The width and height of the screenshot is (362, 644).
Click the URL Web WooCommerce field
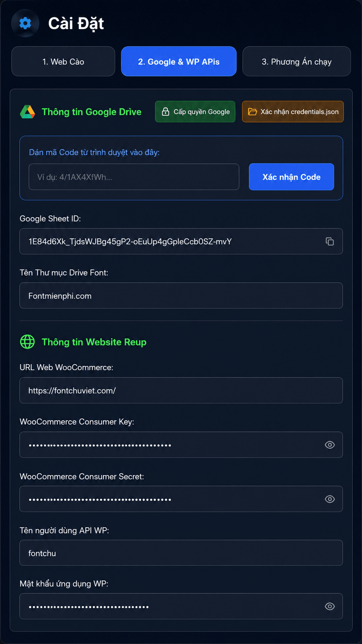(181, 391)
